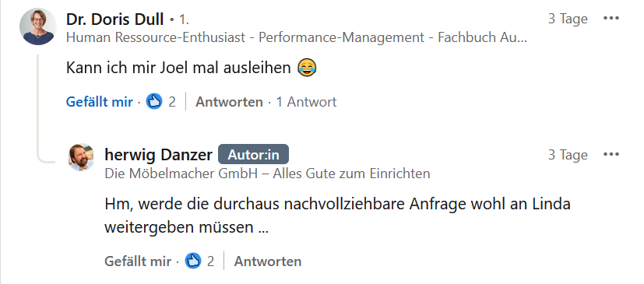Click the laughing emoji in Doris's comment
This screenshot has width=644, height=284.
tap(307, 68)
